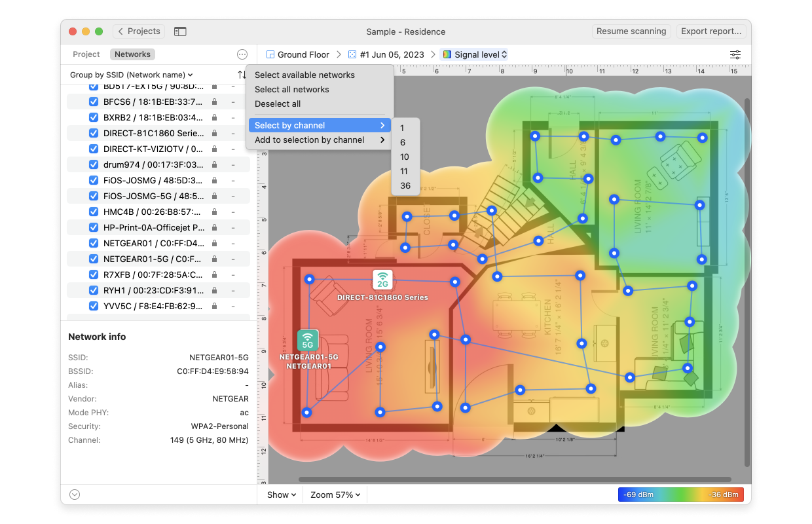The height and width of the screenshot is (524, 812).
Task: Click the Export report button
Action: [x=711, y=31]
